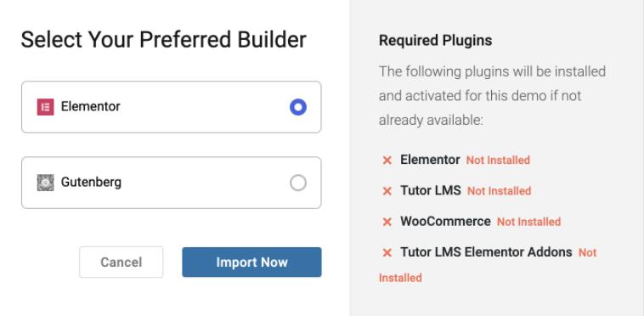Click the red X beside Elementor plugin
This screenshot has height=316, width=644.
click(x=387, y=160)
